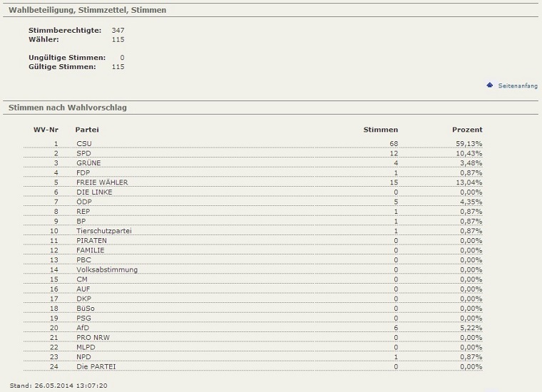Select the SPD party name

pyautogui.click(x=83, y=153)
